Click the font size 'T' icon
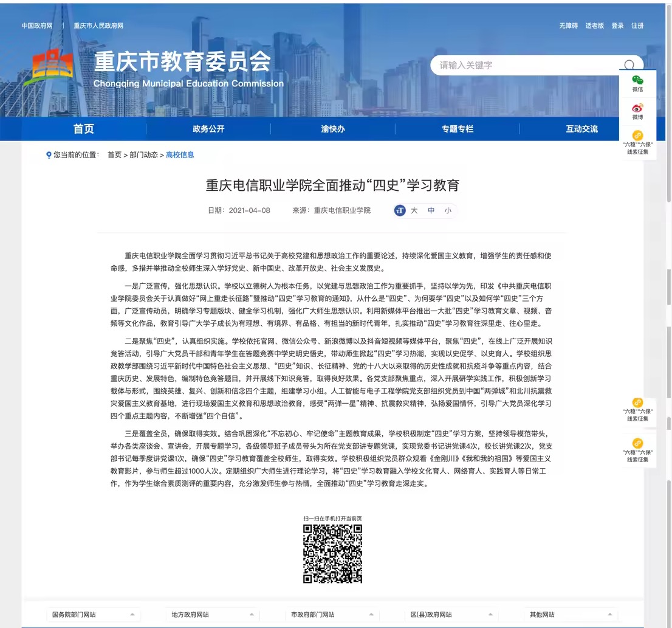The width and height of the screenshot is (672, 628). pos(399,210)
